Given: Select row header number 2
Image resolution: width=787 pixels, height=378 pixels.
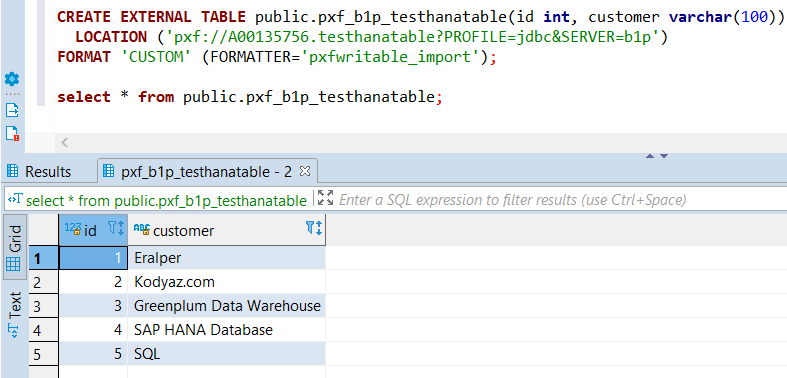Looking at the screenshot, I should pyautogui.click(x=44, y=282).
